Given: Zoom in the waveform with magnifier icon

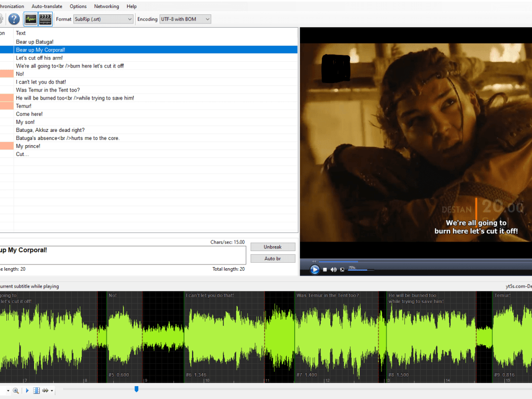Looking at the screenshot, I should click(x=15, y=390).
